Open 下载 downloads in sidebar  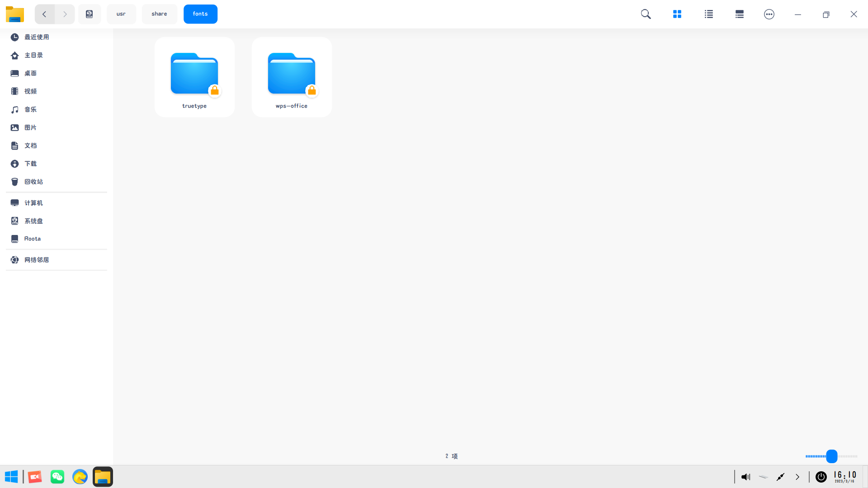pyautogui.click(x=30, y=164)
